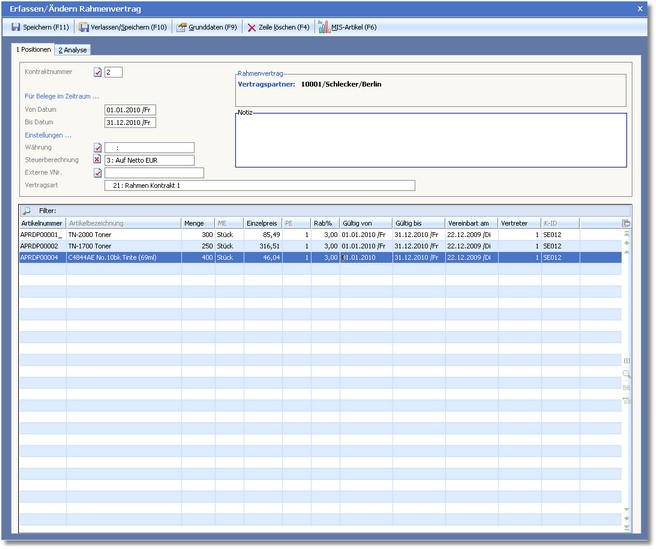Jump to the last row using the bottom arrow icon

[627, 525]
